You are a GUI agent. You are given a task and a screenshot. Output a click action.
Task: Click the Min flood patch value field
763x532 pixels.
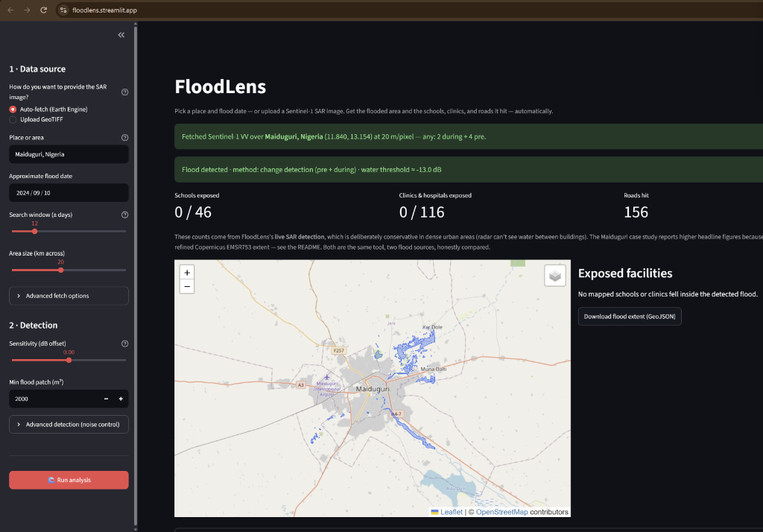(54, 399)
